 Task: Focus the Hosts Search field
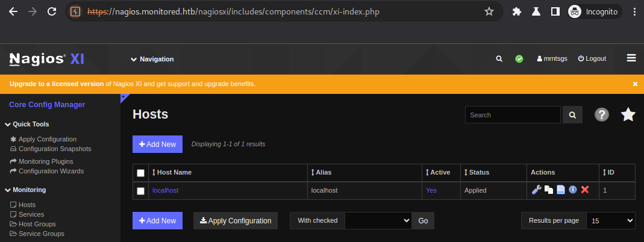click(513, 115)
